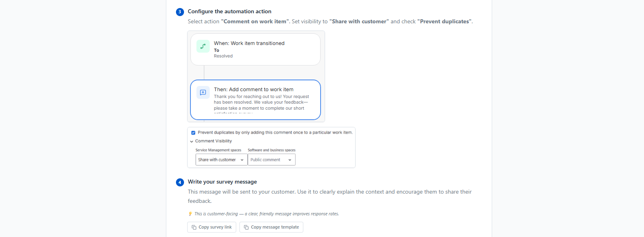Click the lightbulb tip icon
644x237 pixels.
click(x=190, y=214)
